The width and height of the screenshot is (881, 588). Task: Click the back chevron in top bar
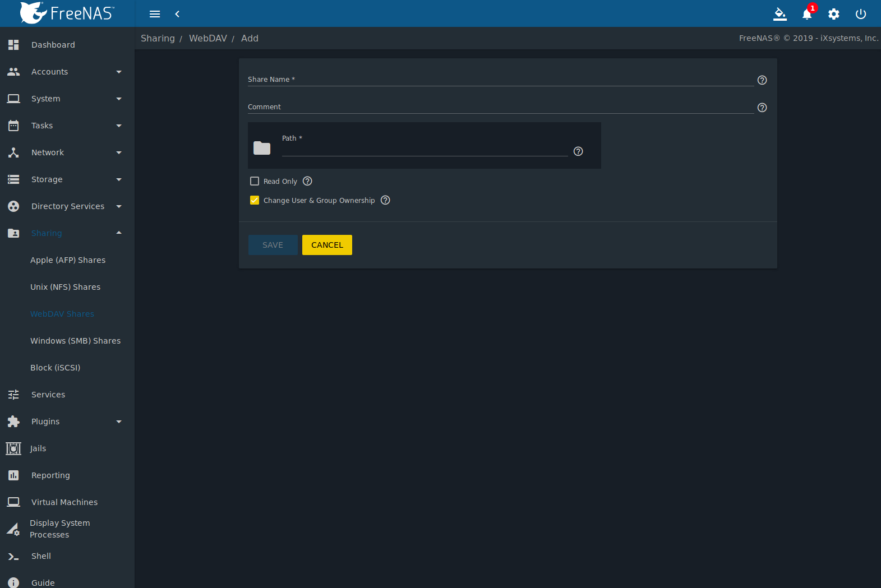pyautogui.click(x=177, y=14)
